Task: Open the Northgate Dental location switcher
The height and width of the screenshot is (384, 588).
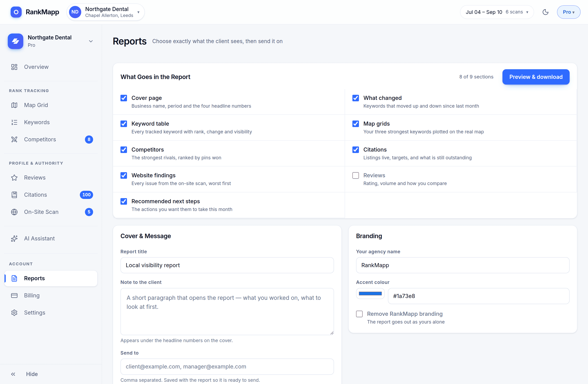Action: pyautogui.click(x=106, y=12)
